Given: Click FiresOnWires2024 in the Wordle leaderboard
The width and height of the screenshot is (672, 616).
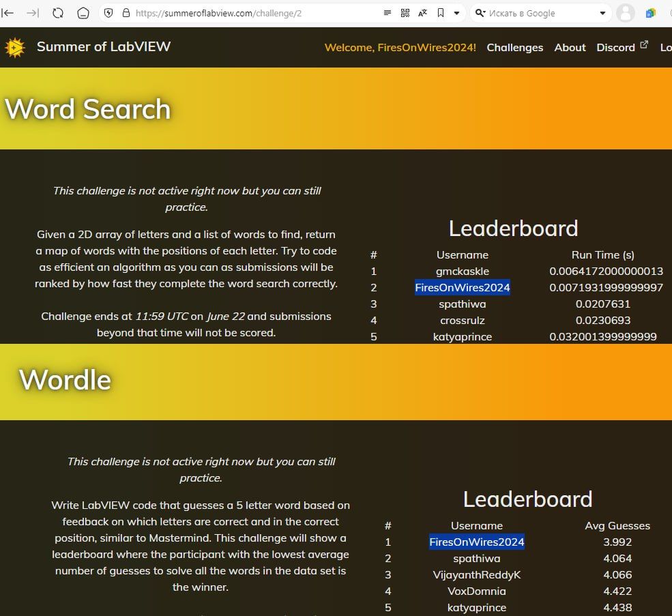Looking at the screenshot, I should pyautogui.click(x=477, y=542).
